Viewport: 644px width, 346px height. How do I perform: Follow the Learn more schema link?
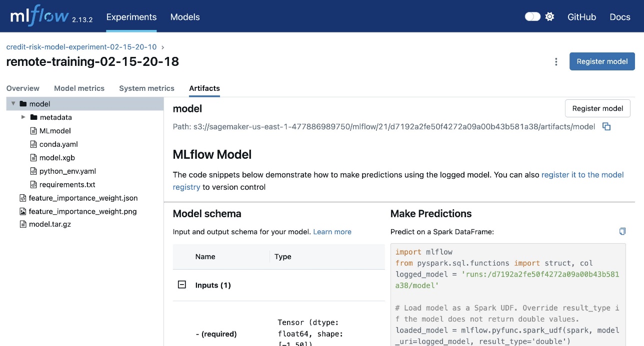332,232
